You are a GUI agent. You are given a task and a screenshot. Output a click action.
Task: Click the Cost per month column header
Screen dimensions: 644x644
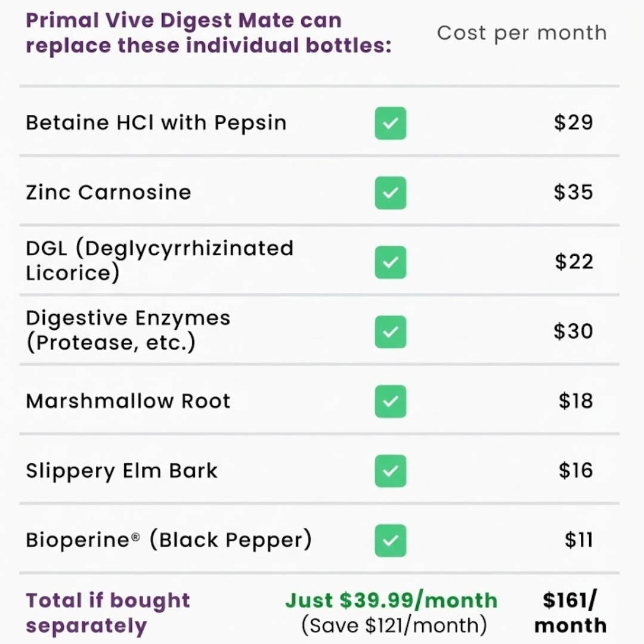[x=522, y=33]
